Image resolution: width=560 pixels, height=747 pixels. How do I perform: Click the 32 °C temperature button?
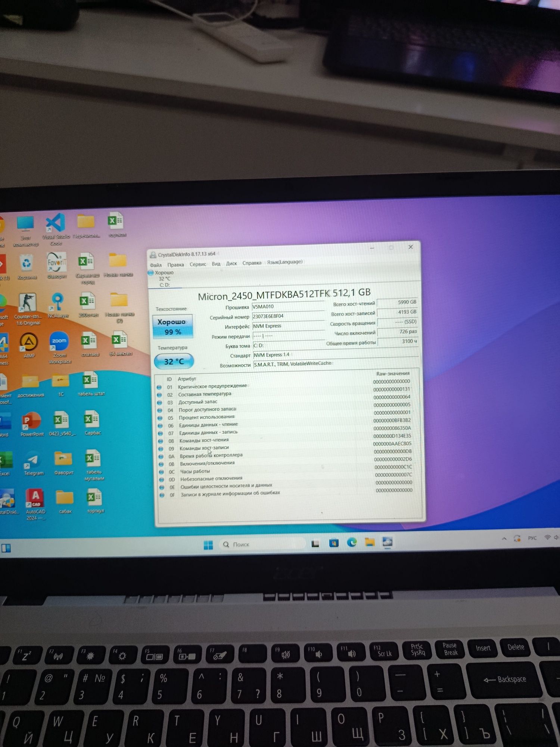(x=174, y=361)
